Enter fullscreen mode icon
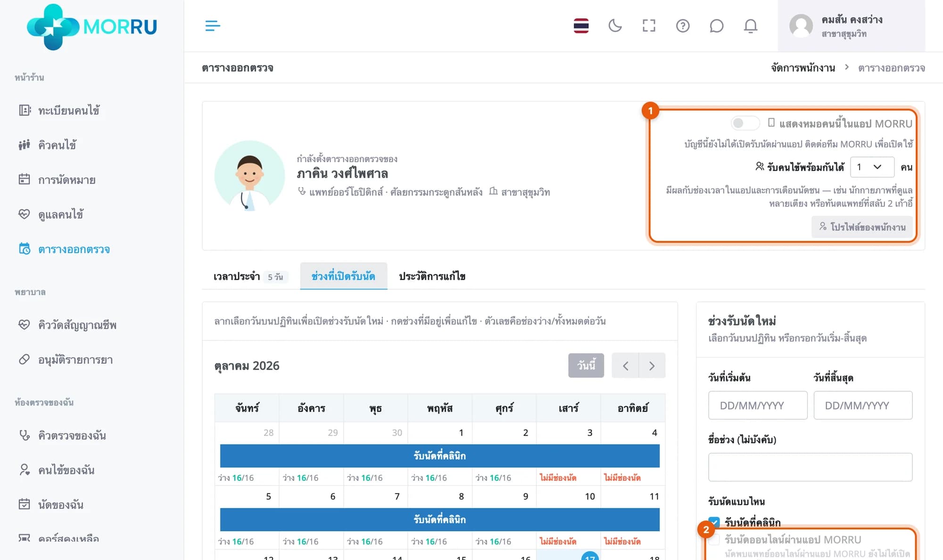 (649, 26)
